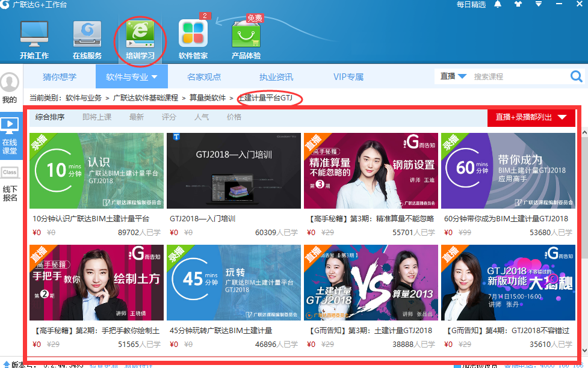Open the 10分钟认识 course thumbnail
588x368 pixels.
point(96,171)
